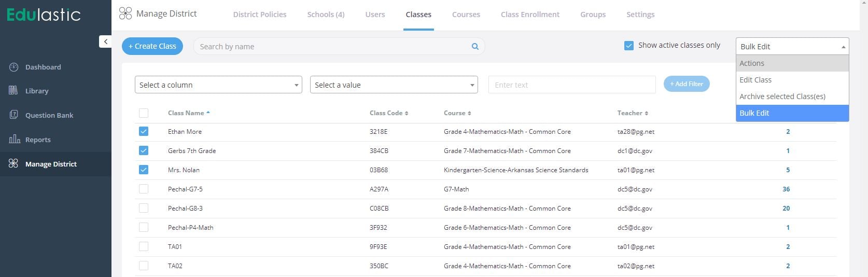Uncheck the Ethan More class row

[x=144, y=131]
